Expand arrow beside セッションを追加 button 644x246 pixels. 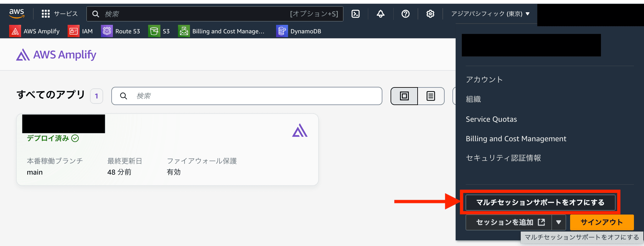click(x=558, y=222)
